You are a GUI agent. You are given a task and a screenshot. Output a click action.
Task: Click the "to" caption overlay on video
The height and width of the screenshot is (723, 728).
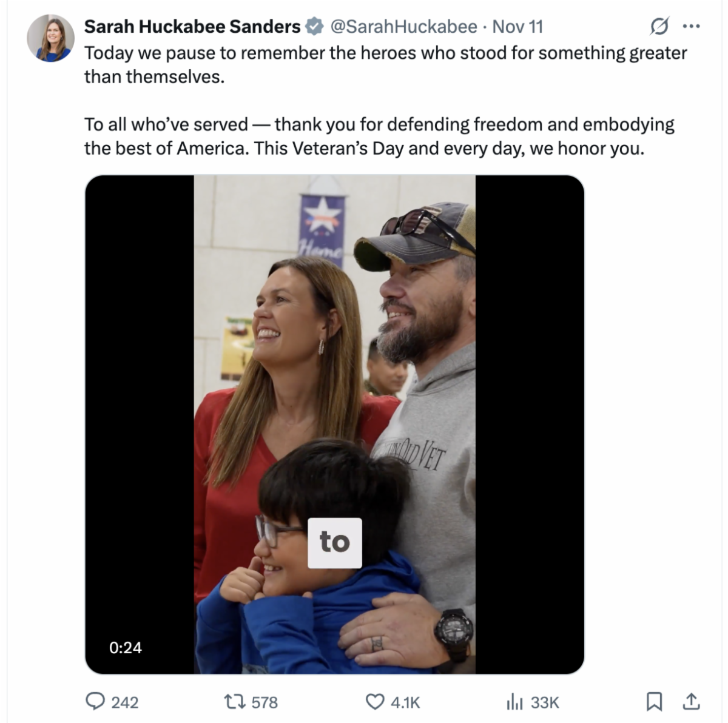335,542
